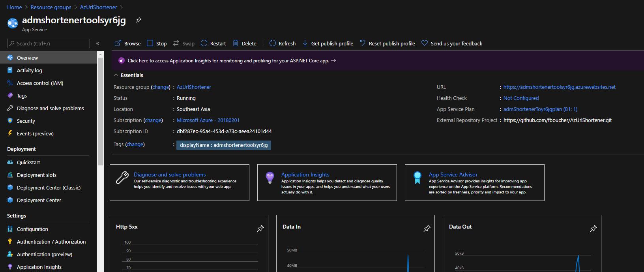Click the wrench icon on Diagnose card
Screen dimensions: 644x272
(x=122, y=178)
